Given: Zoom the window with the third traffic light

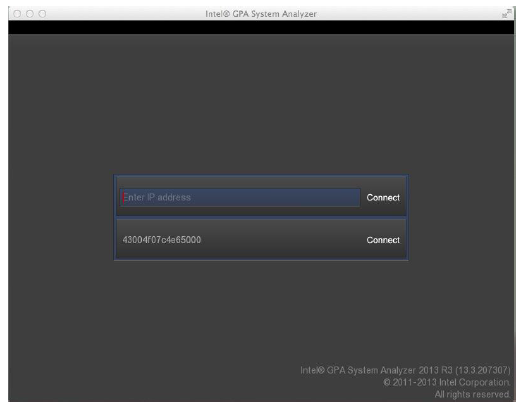Looking at the screenshot, I should (42, 14).
